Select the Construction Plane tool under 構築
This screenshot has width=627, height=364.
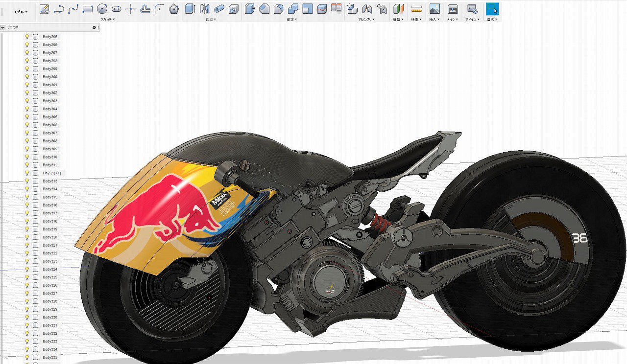(398, 8)
